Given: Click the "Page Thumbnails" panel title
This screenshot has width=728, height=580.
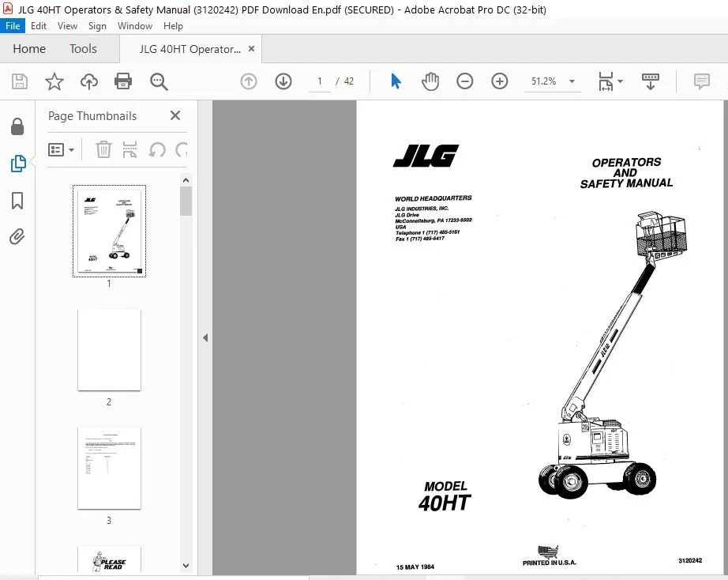Looking at the screenshot, I should tap(92, 115).
